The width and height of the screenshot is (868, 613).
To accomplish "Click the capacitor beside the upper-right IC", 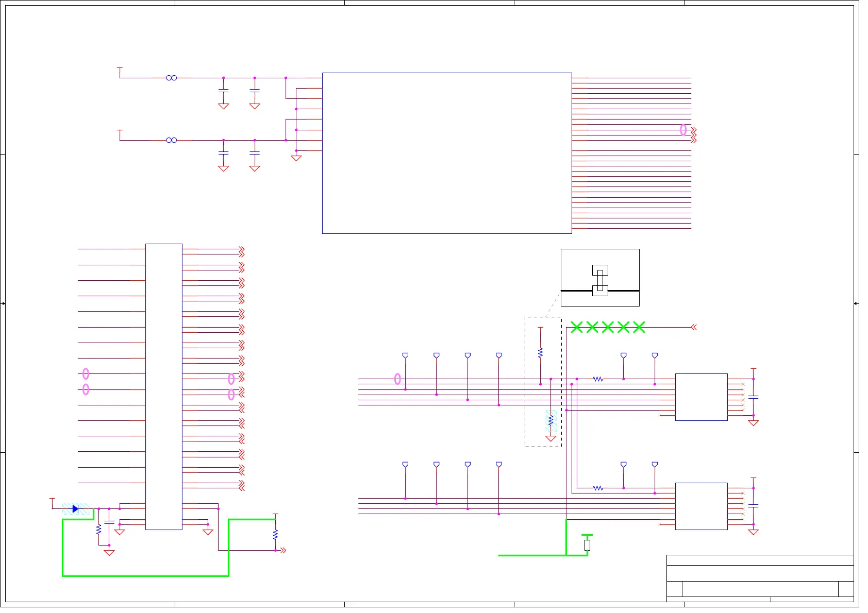I will click(753, 397).
